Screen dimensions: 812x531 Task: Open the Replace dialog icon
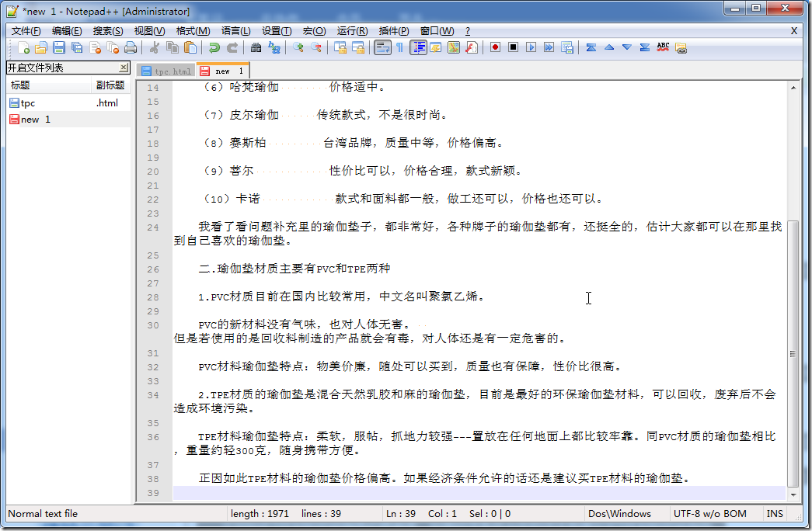click(x=274, y=47)
